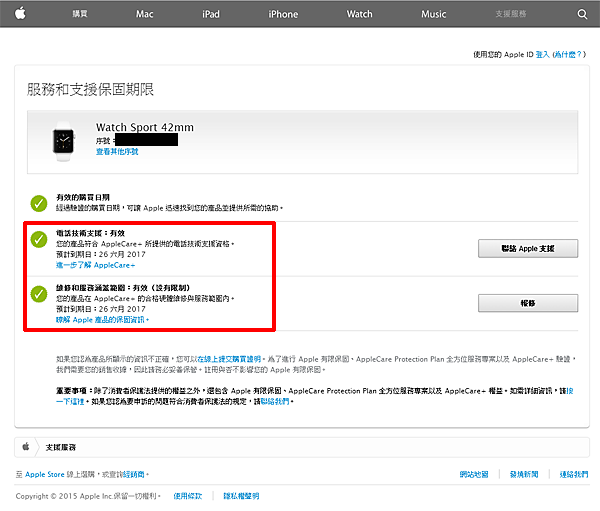Open the Watch menu item
This screenshot has width=600, height=511.
click(x=359, y=14)
